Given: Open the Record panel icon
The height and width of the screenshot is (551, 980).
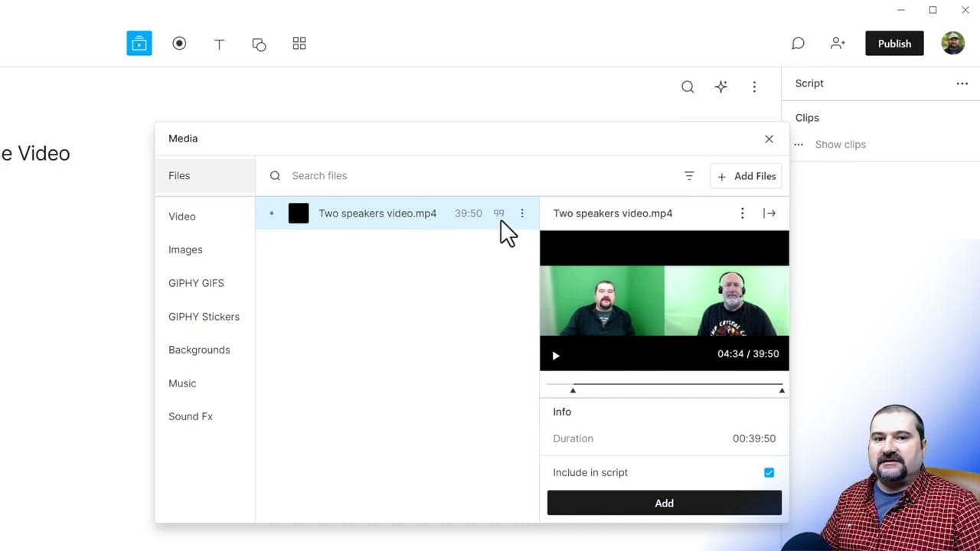Looking at the screenshot, I should pos(179,44).
